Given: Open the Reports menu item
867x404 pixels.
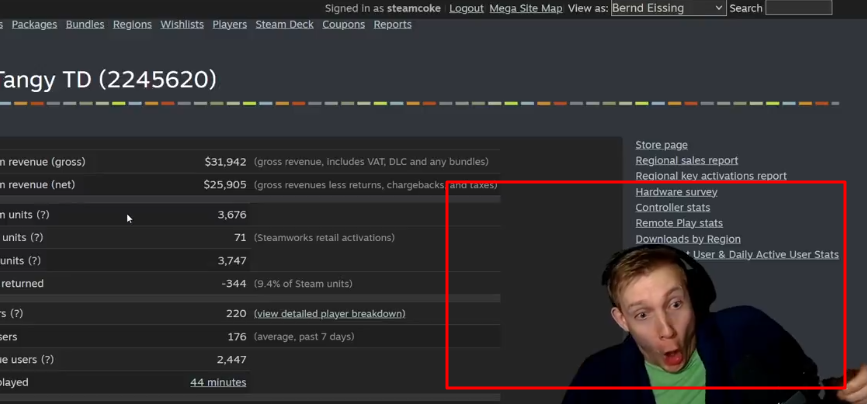Looking at the screenshot, I should point(392,24).
